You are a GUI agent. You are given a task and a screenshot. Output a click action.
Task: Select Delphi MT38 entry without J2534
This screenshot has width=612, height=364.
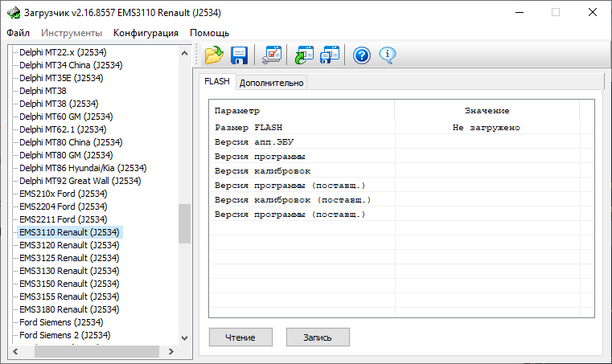[x=43, y=91]
